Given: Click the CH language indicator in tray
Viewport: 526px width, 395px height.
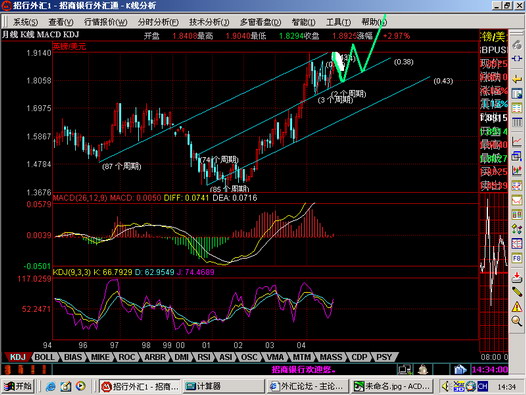Looking at the screenshot, I should [482, 387].
